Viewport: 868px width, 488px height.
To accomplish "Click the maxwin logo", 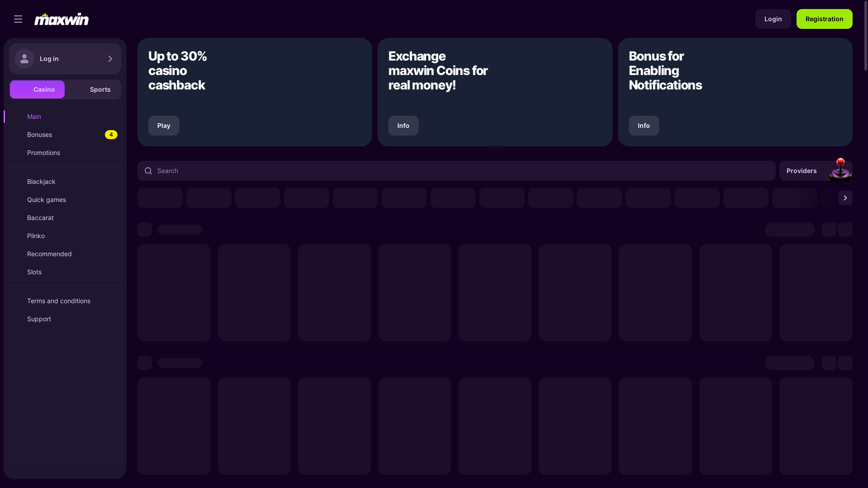I will [61, 19].
